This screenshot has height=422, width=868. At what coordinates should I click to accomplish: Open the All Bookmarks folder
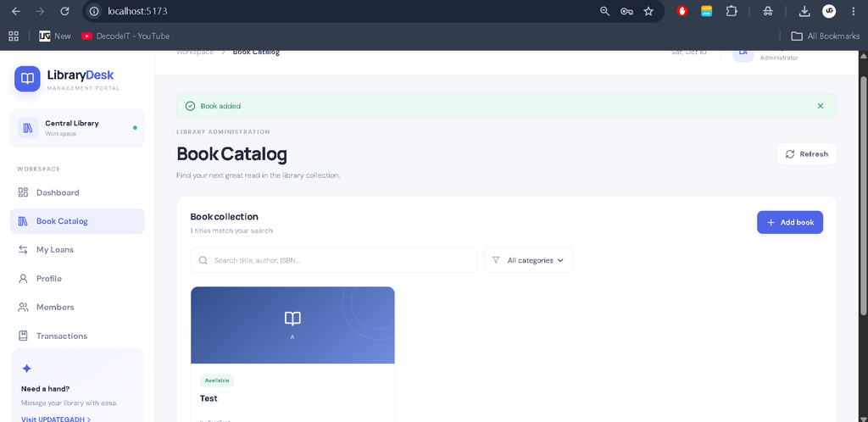[x=826, y=36]
